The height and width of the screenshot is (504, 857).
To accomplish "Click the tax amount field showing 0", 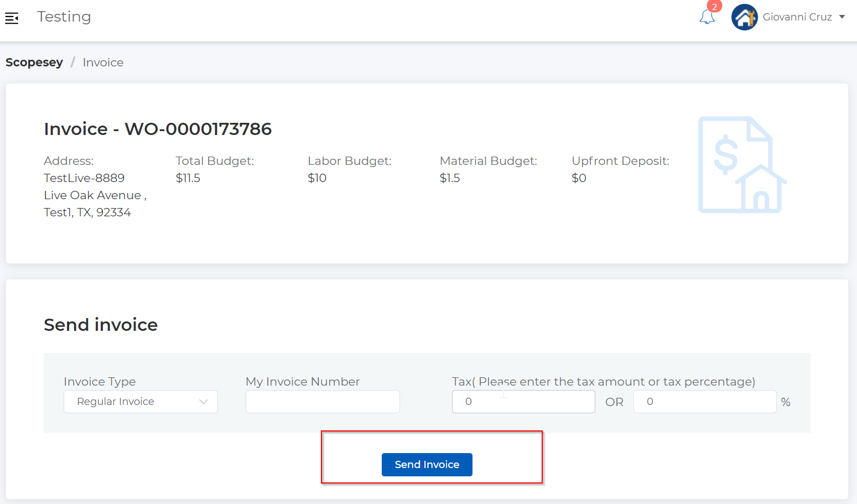I will 523,401.
